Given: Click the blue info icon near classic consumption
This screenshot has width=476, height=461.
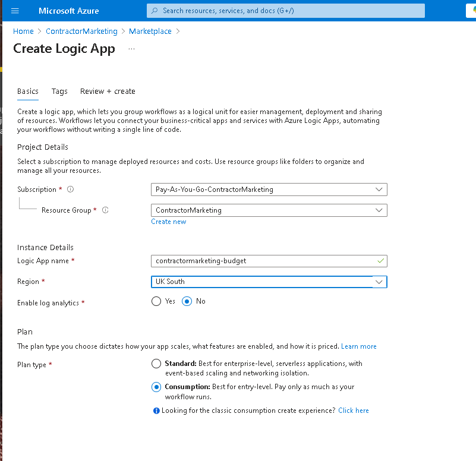Looking at the screenshot, I should (x=156, y=411).
